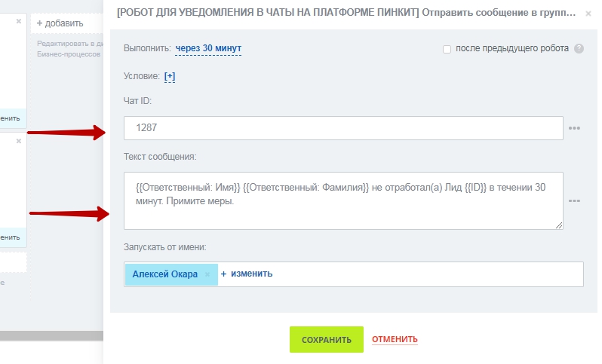
Task: Delete the top robot card on the left
Action: click(x=19, y=23)
